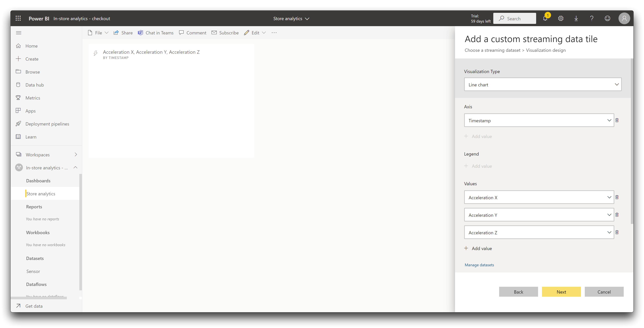This screenshot has height=328, width=644.
Task: Select Store analytics dashboard
Action: click(45, 194)
